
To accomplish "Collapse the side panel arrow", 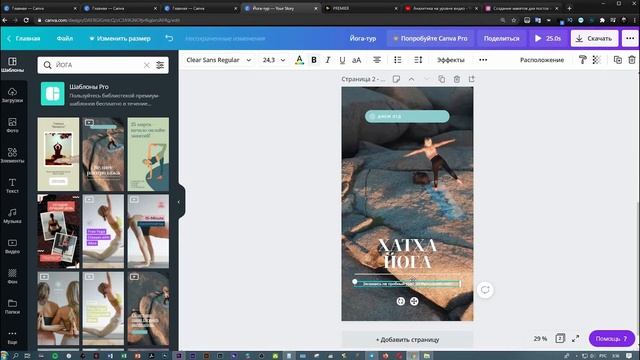I will tap(179, 202).
